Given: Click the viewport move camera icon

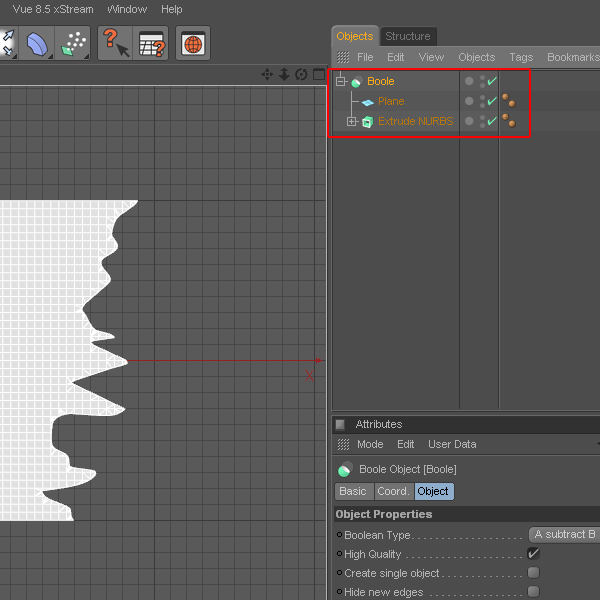Looking at the screenshot, I should point(267,74).
